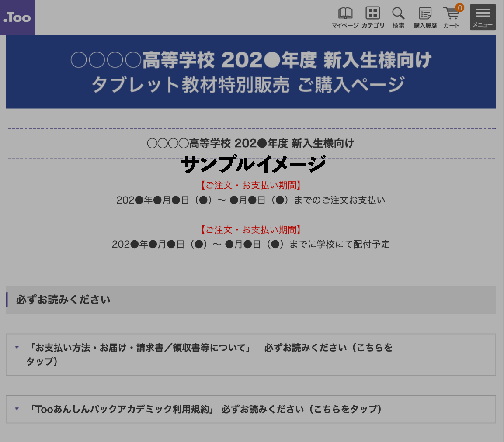Open マイページ via the book icon
The height and width of the screenshot is (442, 504).
(x=345, y=13)
